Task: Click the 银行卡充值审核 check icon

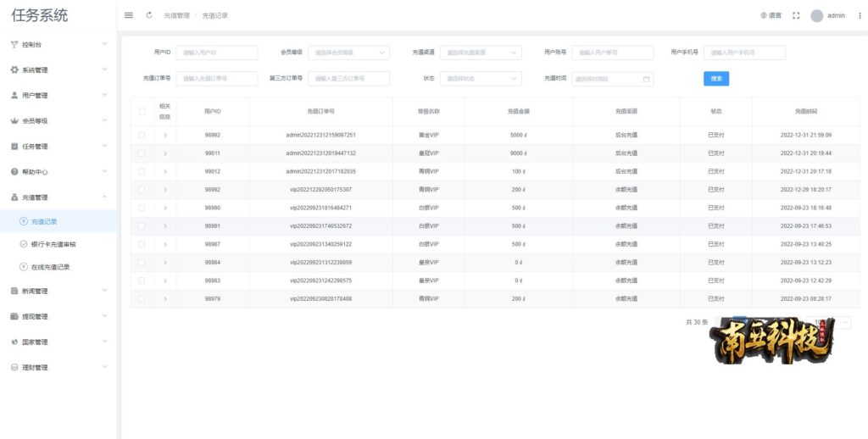Action: tap(23, 243)
